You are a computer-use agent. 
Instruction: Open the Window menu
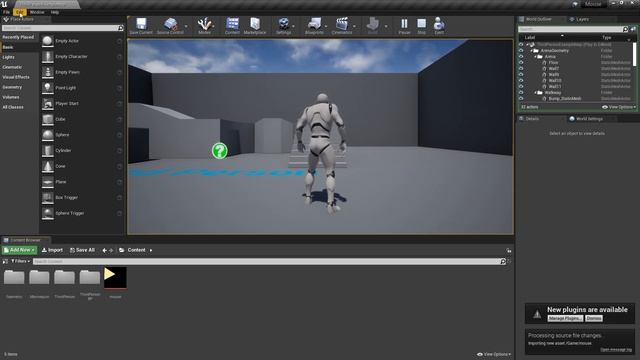37,12
